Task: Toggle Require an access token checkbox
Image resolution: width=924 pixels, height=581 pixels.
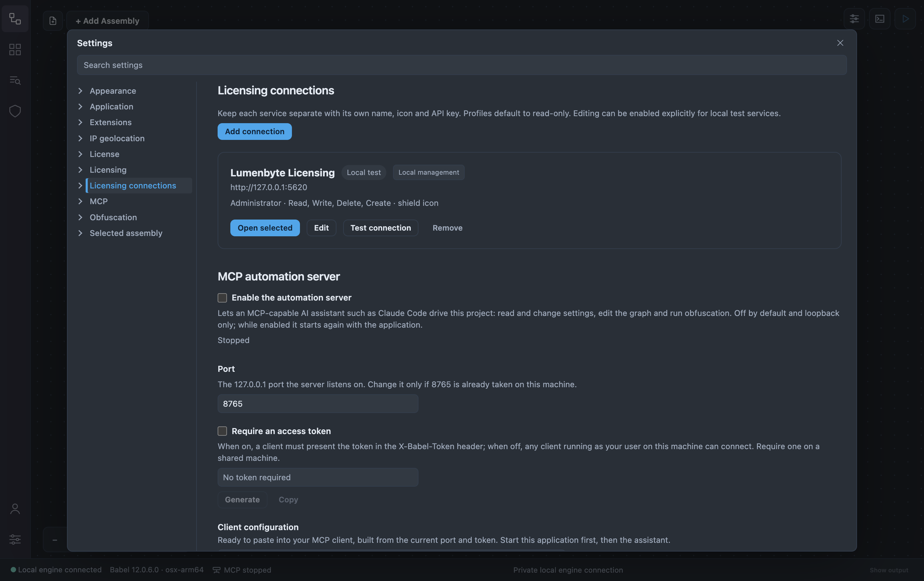Action: [x=222, y=431]
